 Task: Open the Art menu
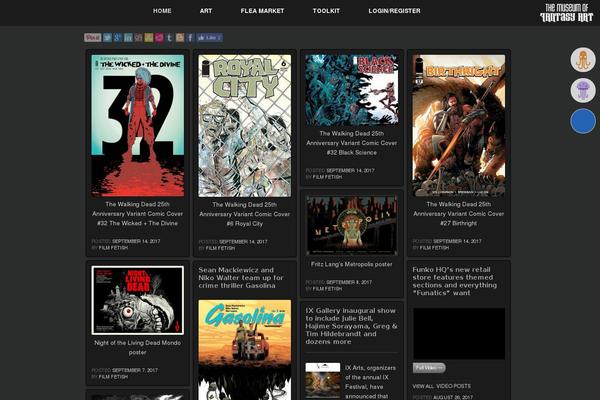click(206, 11)
